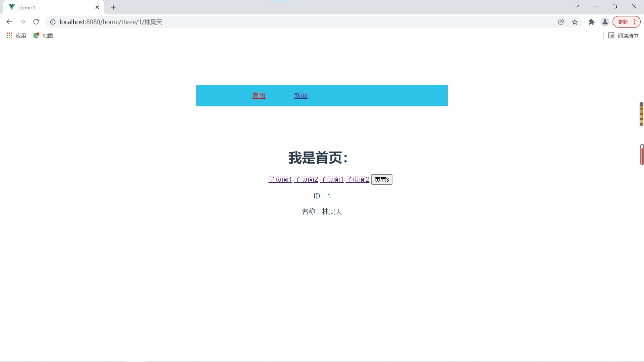Click the 更新 update button

(x=626, y=22)
